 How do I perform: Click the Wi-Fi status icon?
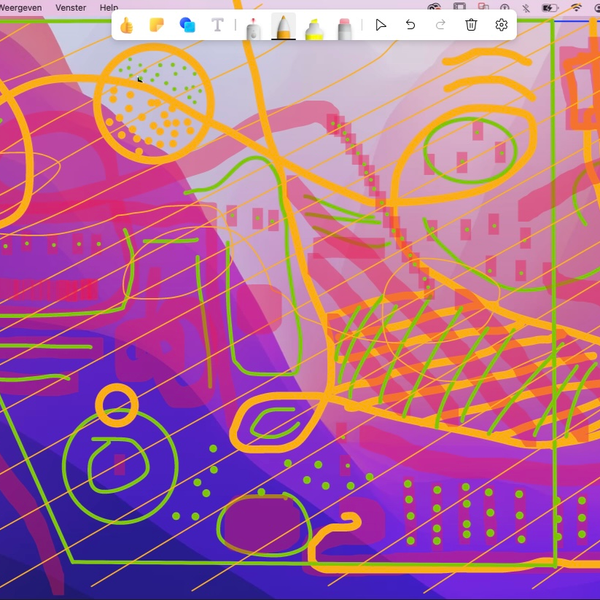pos(576,7)
